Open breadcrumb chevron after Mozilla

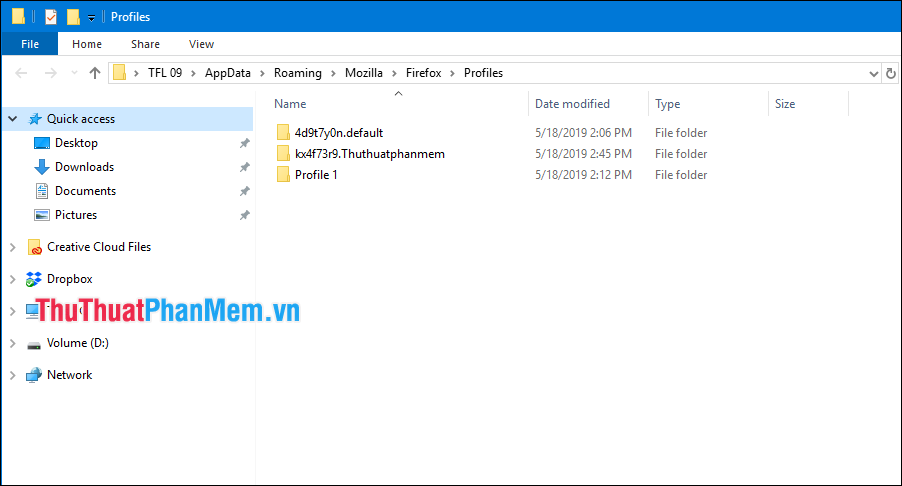394,74
